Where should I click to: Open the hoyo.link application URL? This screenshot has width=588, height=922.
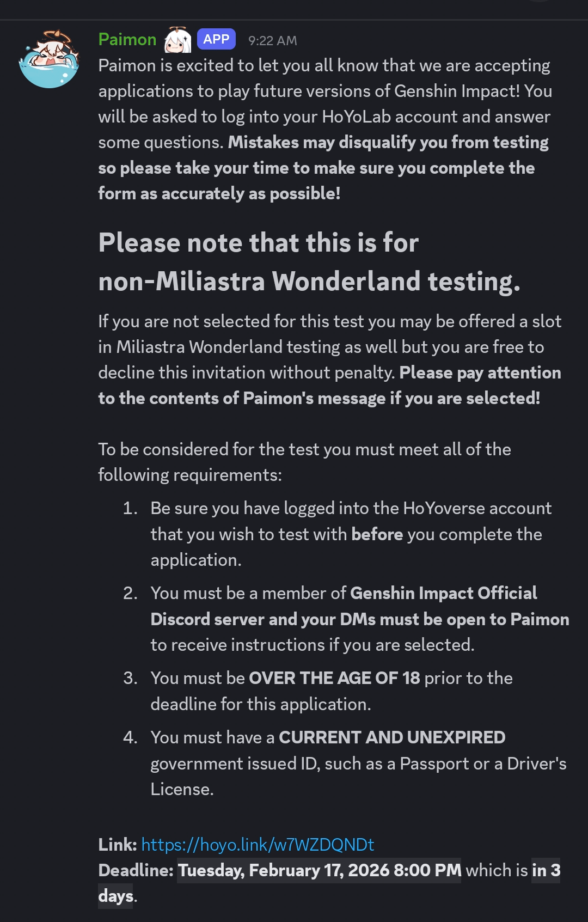pyautogui.click(x=258, y=845)
